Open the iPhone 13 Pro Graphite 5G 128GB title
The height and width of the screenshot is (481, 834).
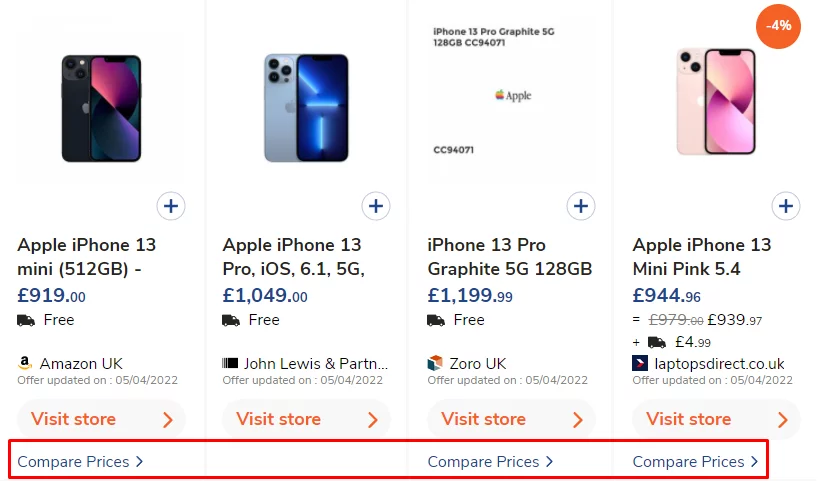click(510, 257)
